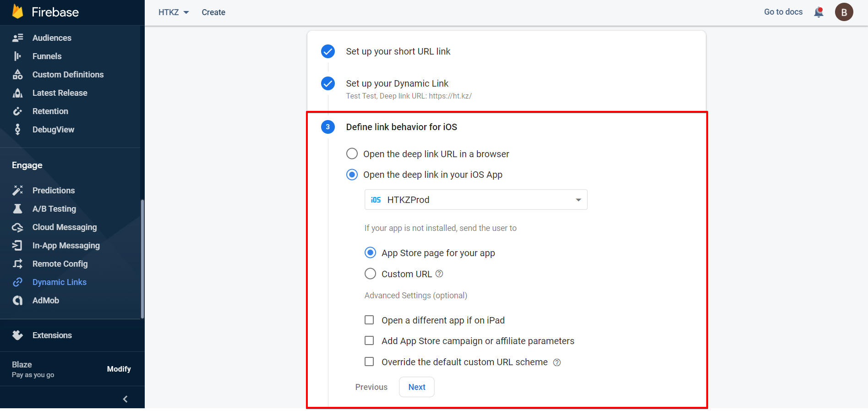Click the sidebar vertical scrollbar
This screenshot has height=411, width=868.
(142, 259)
